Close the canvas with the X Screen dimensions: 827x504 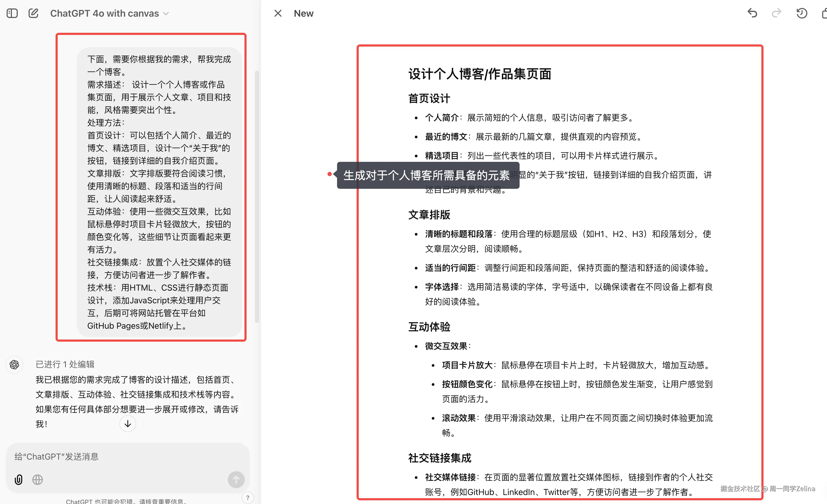click(x=278, y=13)
